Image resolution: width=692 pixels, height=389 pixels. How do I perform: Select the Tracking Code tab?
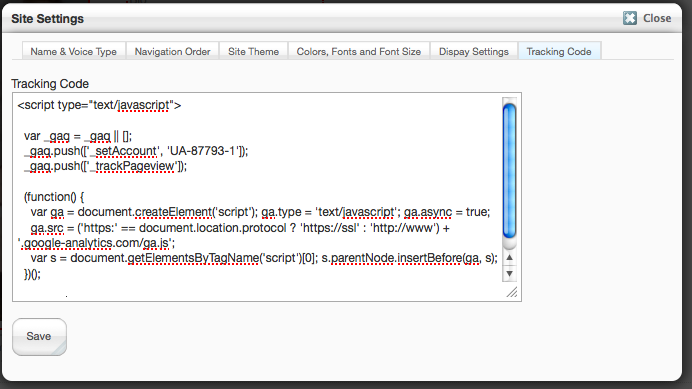559,51
